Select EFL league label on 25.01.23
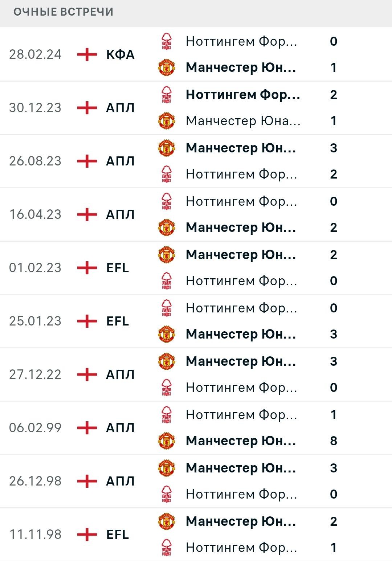The height and width of the screenshot is (561, 392). (x=118, y=321)
